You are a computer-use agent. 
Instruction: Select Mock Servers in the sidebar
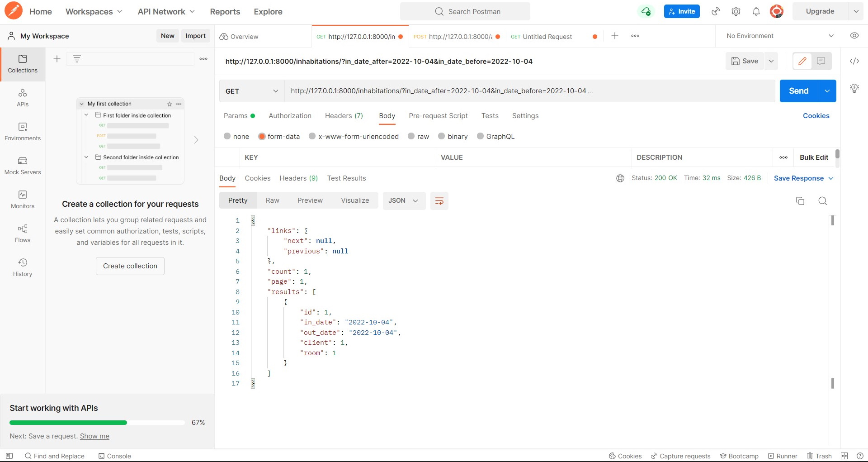tap(22, 165)
